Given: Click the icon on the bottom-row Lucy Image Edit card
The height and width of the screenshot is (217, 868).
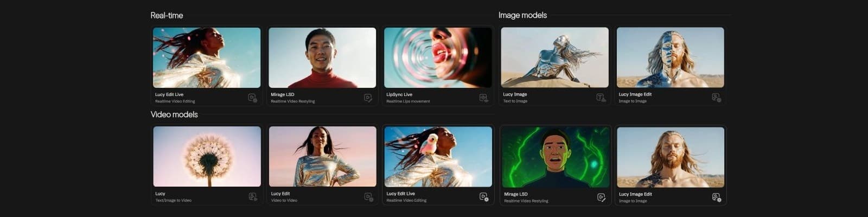Looking at the screenshot, I should click(716, 197).
